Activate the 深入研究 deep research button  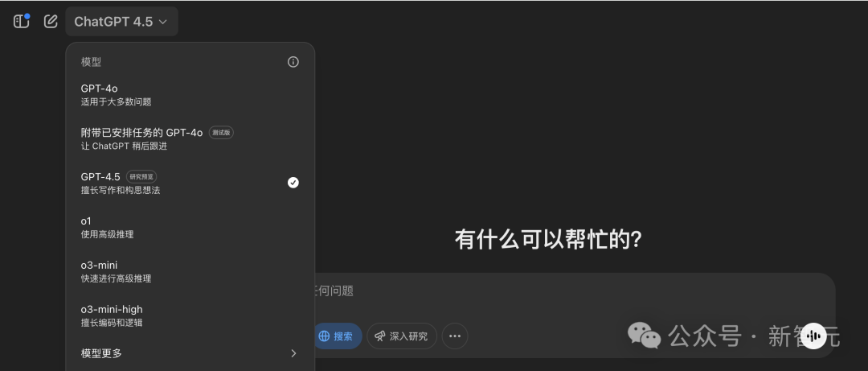point(402,336)
